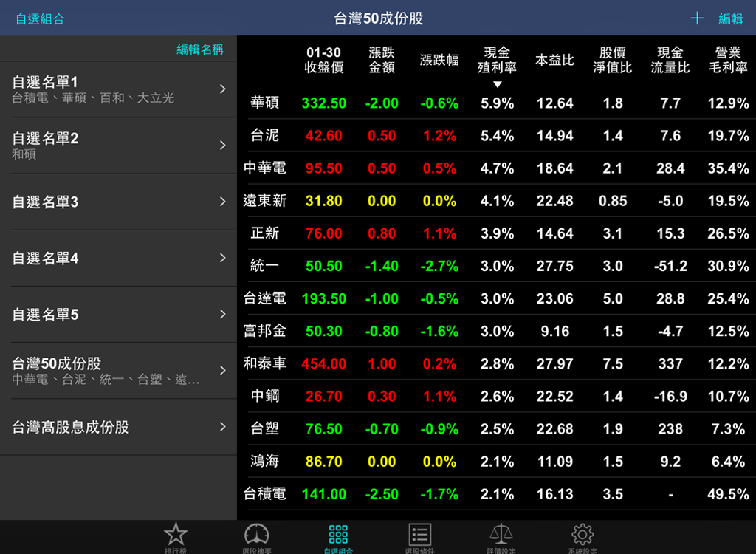
Task: Click the -2.7% change value for 統一
Action: (x=439, y=266)
